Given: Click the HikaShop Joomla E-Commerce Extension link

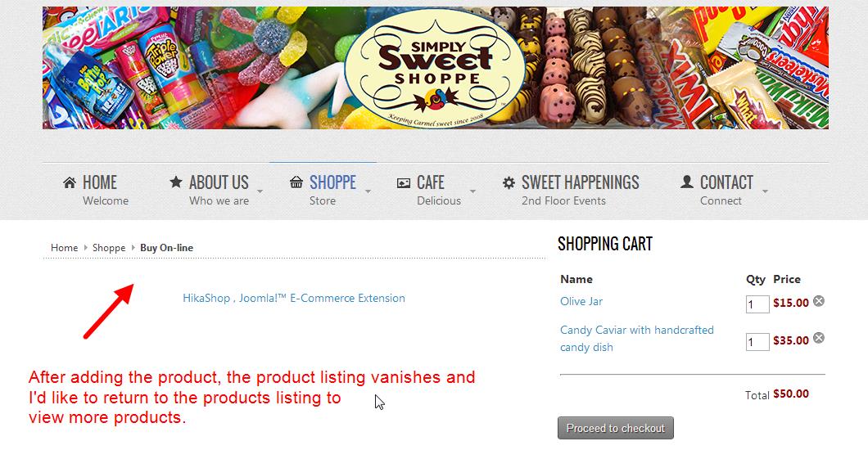Looking at the screenshot, I should [x=294, y=298].
